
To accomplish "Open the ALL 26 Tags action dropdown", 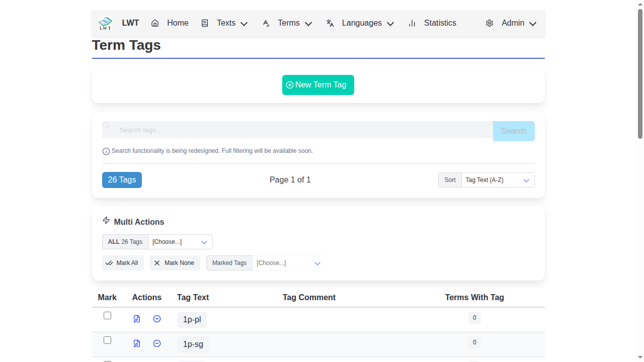I will coord(180,242).
